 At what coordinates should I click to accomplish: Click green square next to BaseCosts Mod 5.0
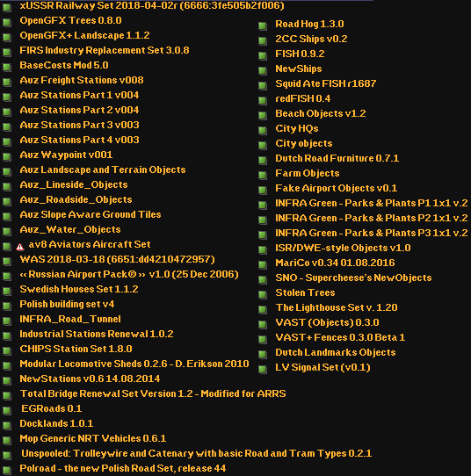7,67
